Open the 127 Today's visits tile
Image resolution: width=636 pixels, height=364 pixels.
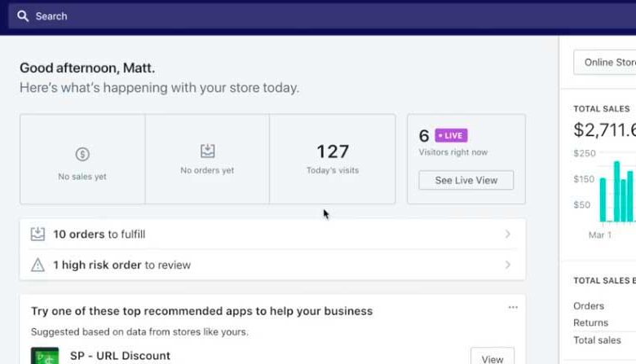tap(332, 158)
